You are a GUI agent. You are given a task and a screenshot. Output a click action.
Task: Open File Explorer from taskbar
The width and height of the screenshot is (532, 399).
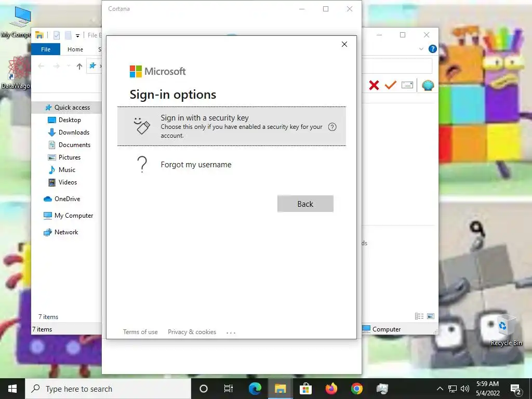click(280, 389)
